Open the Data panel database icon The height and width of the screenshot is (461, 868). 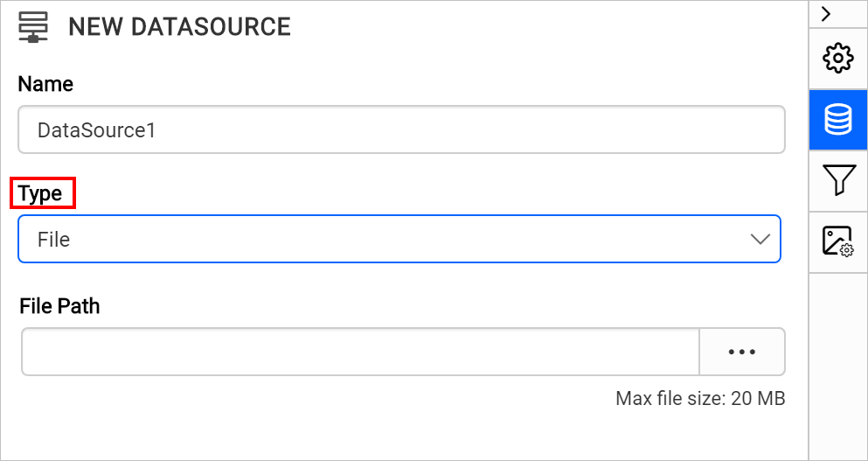coord(838,120)
